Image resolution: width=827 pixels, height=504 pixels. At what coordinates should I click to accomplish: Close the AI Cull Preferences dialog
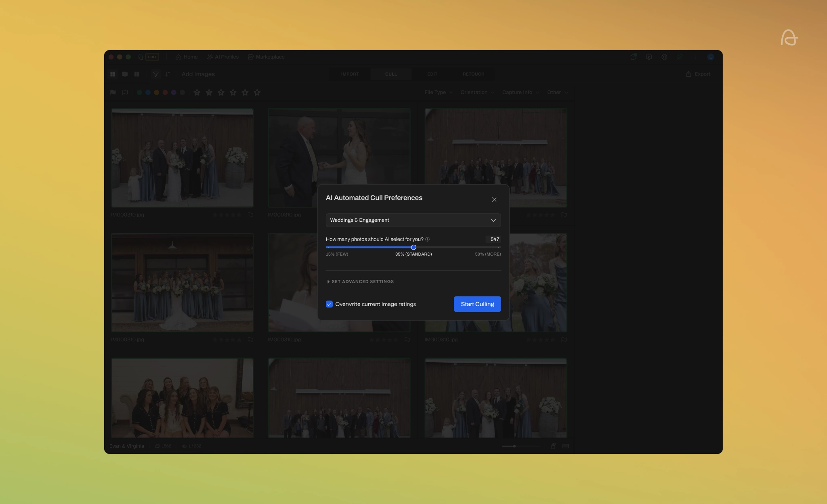coord(494,199)
